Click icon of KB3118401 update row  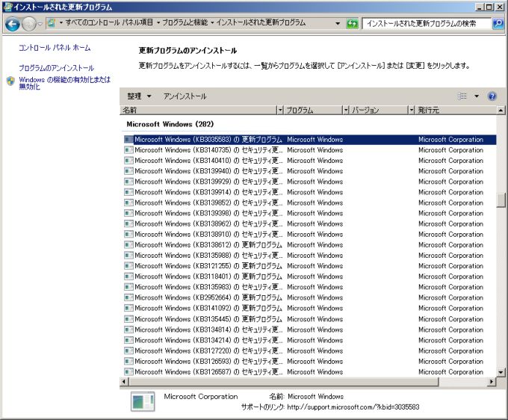click(x=129, y=277)
